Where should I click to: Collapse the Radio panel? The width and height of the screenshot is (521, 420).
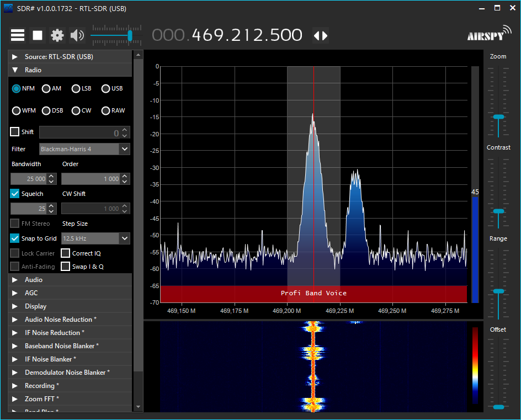click(70, 70)
